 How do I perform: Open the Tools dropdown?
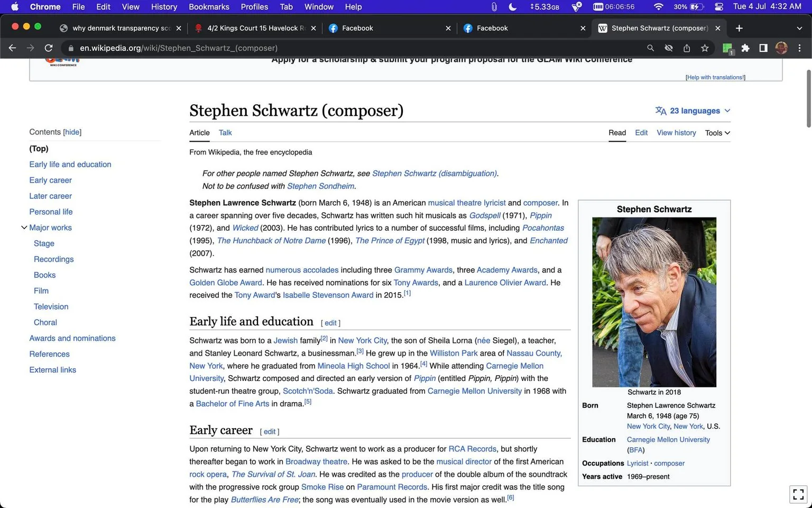tap(717, 133)
